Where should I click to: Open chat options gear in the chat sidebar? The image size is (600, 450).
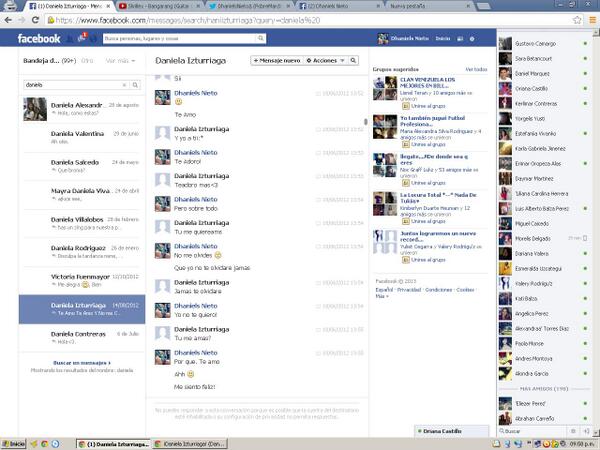pyautogui.click(x=573, y=431)
